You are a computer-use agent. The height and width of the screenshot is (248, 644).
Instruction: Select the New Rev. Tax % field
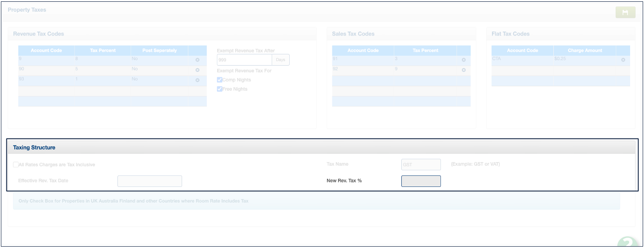pyautogui.click(x=421, y=181)
